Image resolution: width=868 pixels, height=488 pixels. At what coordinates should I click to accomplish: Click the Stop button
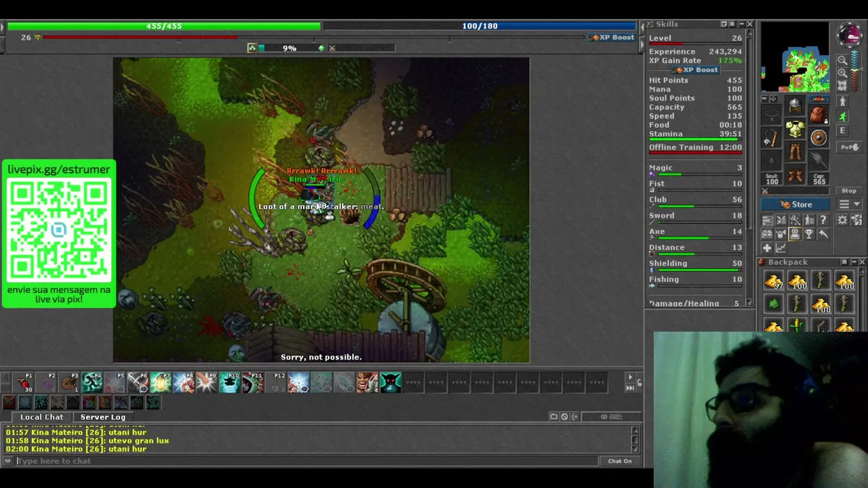pyautogui.click(x=849, y=191)
